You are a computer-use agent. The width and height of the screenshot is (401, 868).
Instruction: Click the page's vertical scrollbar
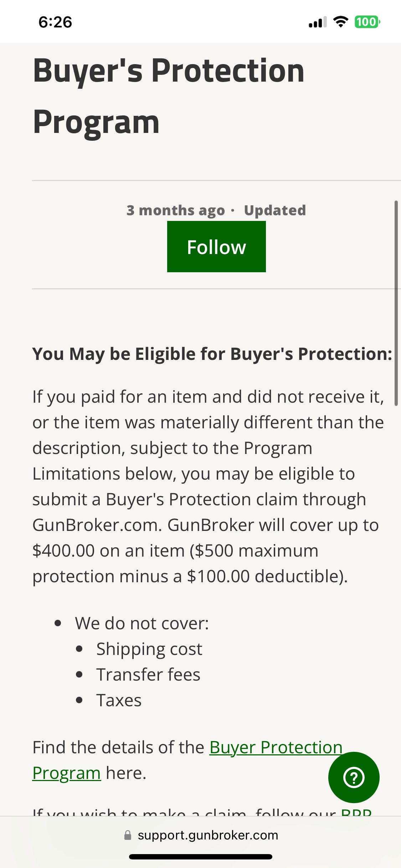[x=396, y=303]
